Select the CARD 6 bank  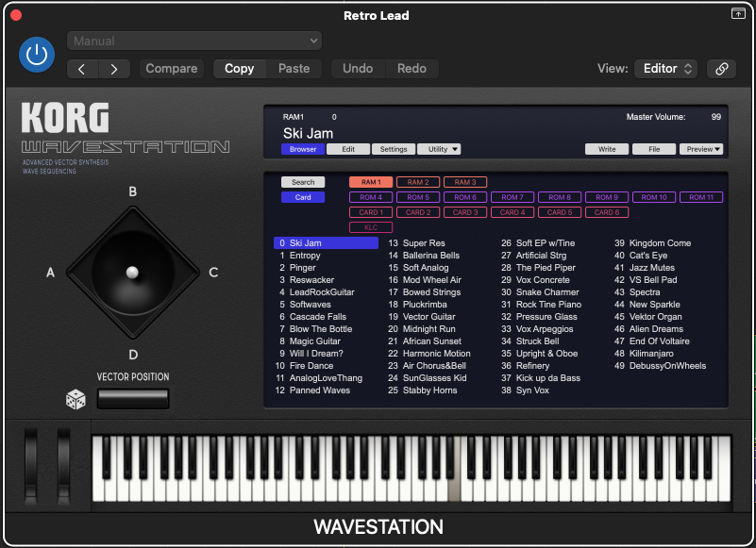607,212
